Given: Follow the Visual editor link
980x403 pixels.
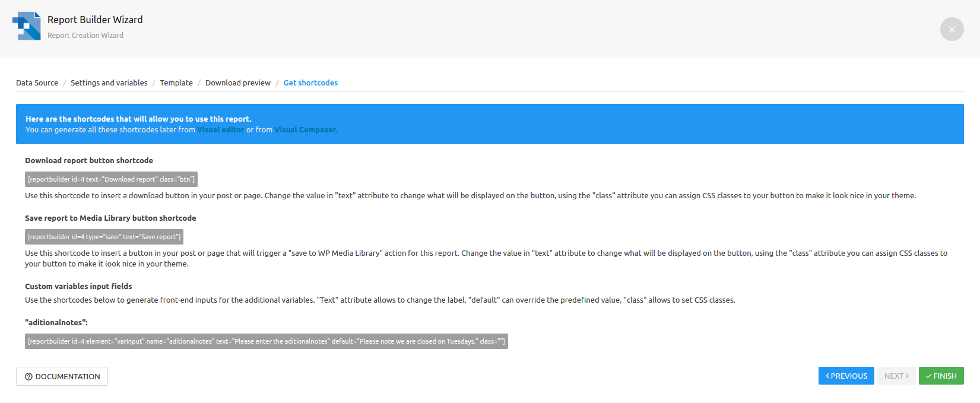Looking at the screenshot, I should [220, 130].
